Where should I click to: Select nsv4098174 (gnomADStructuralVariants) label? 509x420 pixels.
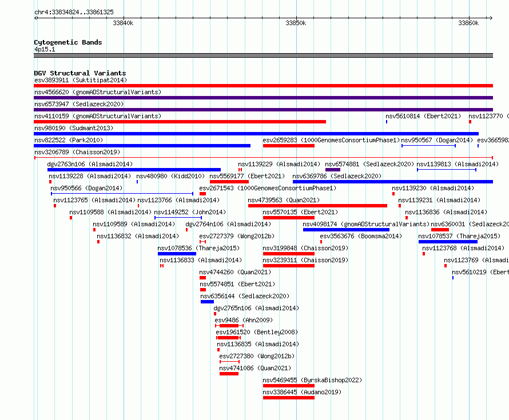click(x=366, y=224)
